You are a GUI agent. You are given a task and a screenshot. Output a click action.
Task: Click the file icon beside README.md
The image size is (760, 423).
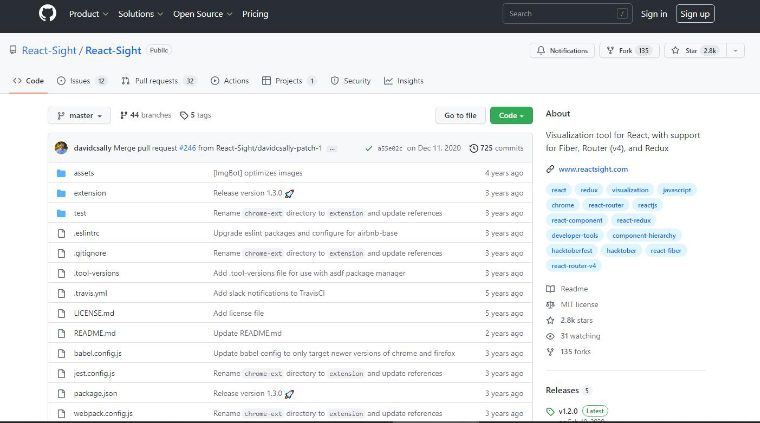point(61,333)
